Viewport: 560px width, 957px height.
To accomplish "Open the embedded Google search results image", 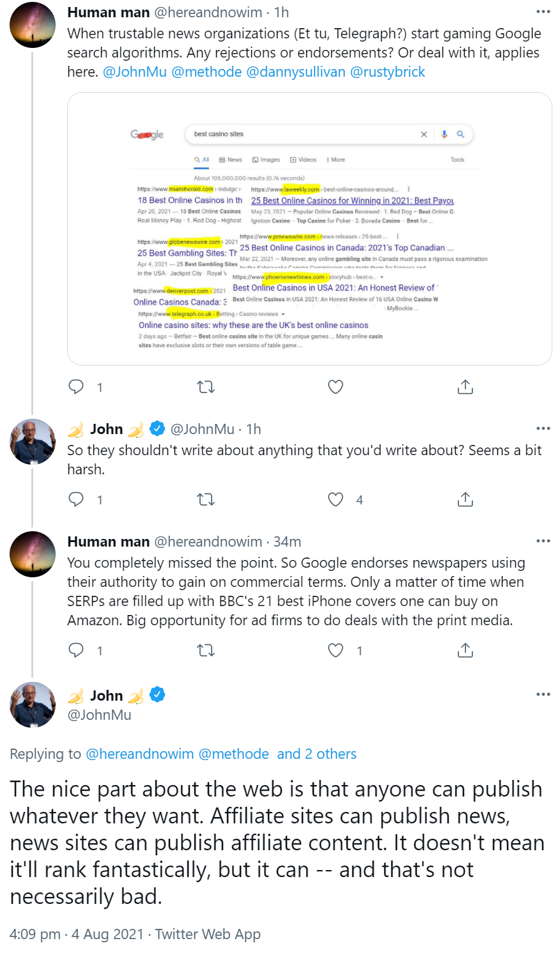I will [309, 229].
